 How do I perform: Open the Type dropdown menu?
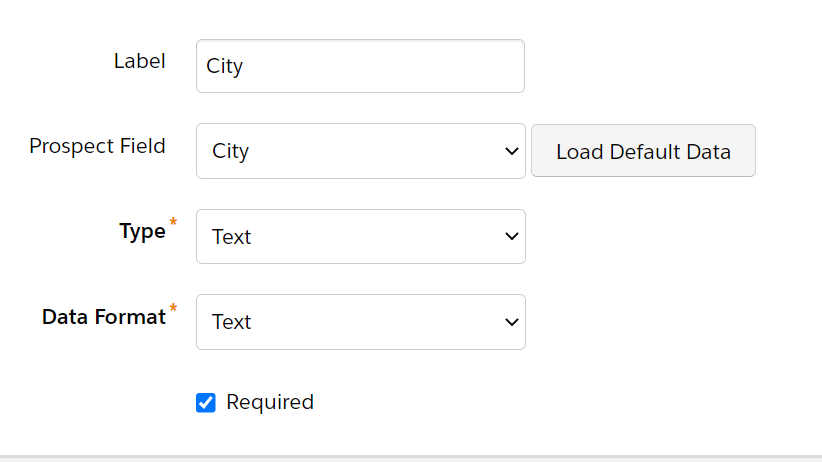[x=360, y=237]
